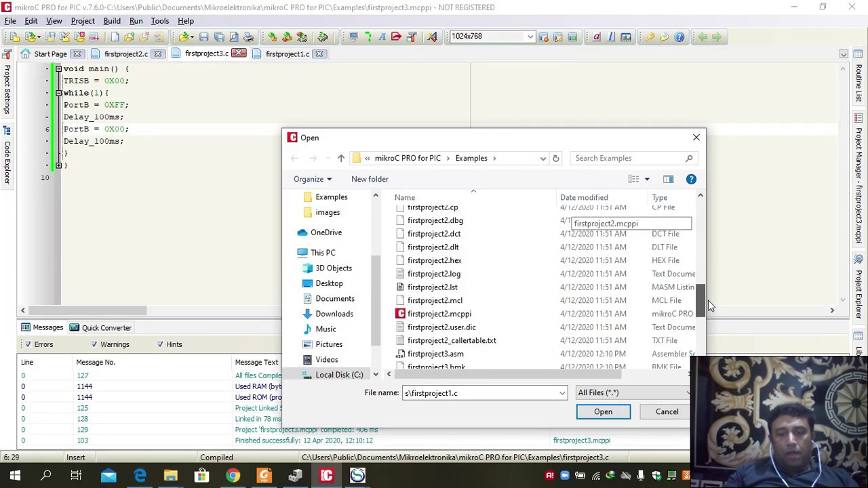Screen dimensions: 868x488
Task: Expand the address bar path dropdown
Action: [x=542, y=158]
